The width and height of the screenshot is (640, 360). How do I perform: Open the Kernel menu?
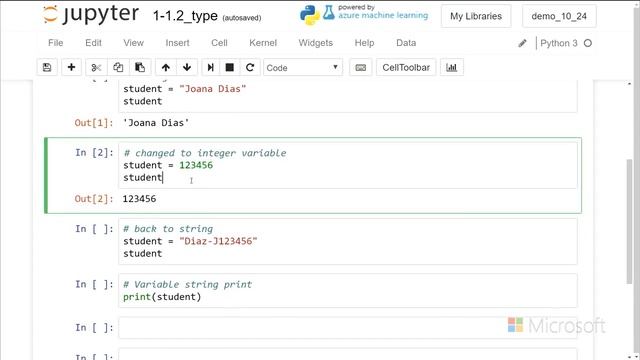pos(263,43)
